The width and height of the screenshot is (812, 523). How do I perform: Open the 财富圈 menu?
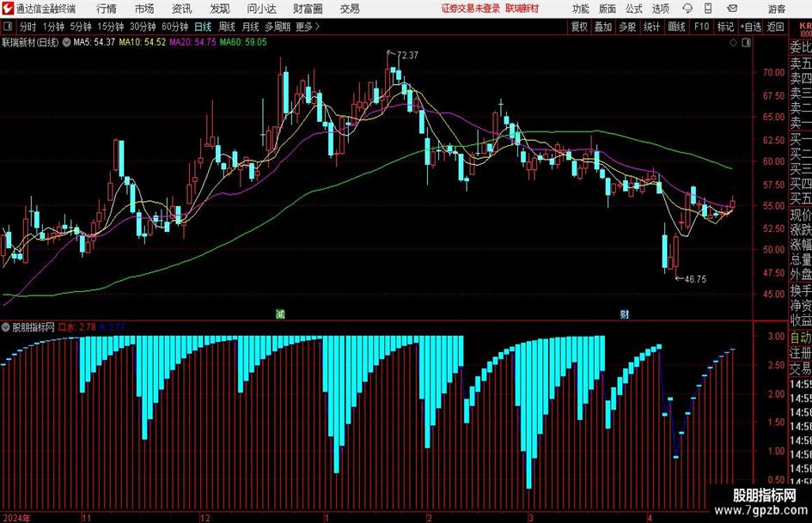pos(308,9)
